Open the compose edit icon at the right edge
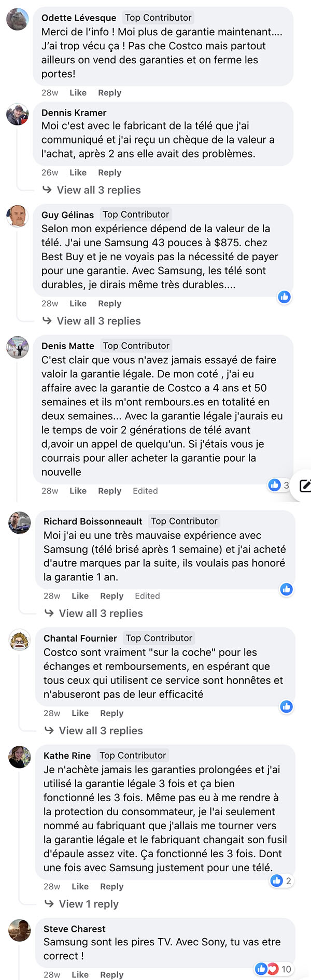311x980 pixels. 305,486
